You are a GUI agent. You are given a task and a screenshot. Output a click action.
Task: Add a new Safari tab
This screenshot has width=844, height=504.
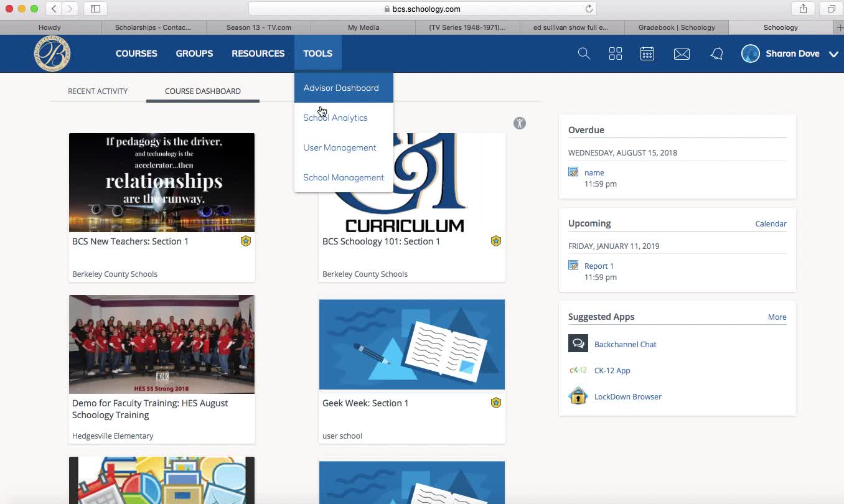[x=839, y=27]
